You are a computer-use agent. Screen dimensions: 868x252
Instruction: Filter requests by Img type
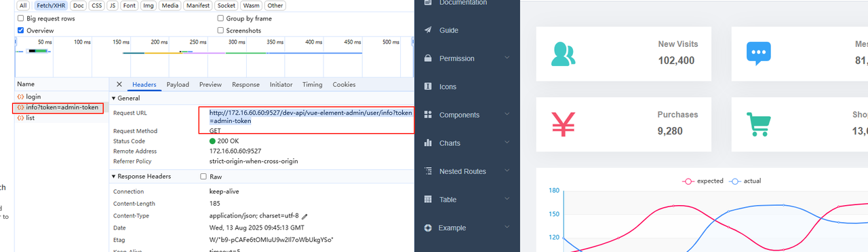tap(149, 5)
